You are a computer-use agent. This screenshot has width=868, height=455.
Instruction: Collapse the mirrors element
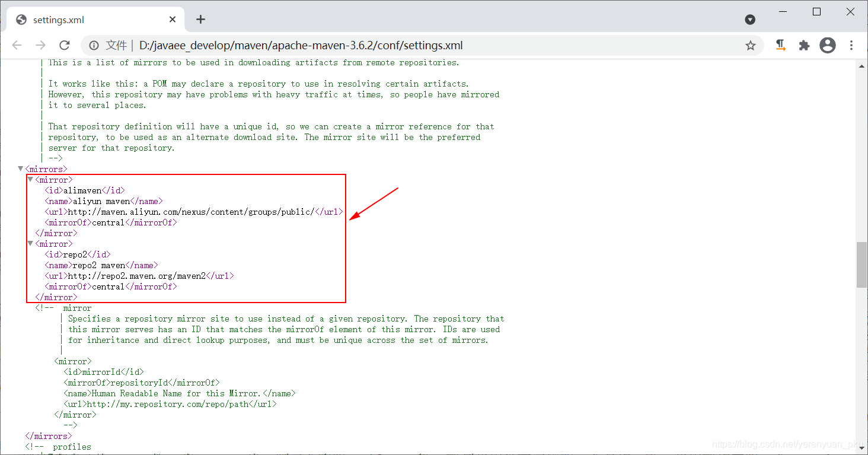pyautogui.click(x=21, y=169)
